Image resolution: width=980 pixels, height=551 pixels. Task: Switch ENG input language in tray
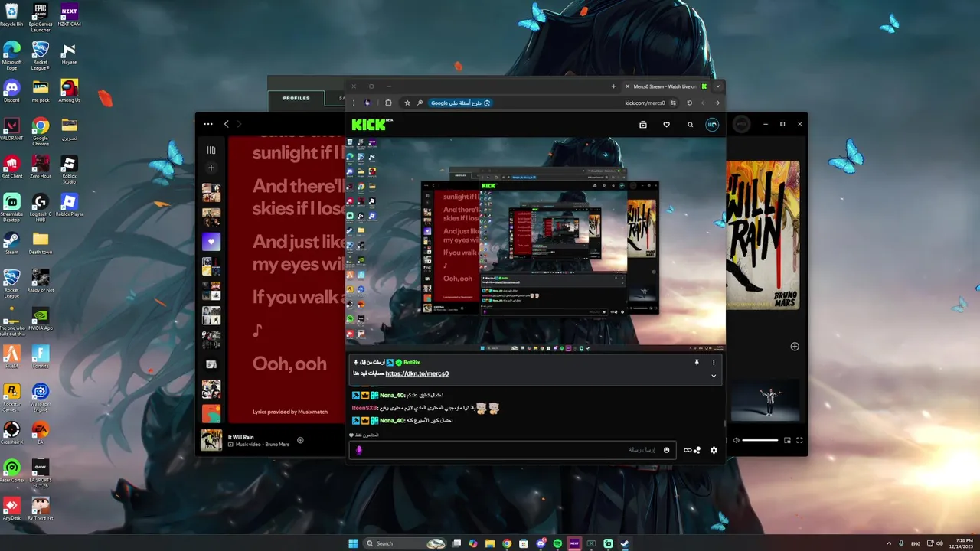916,543
